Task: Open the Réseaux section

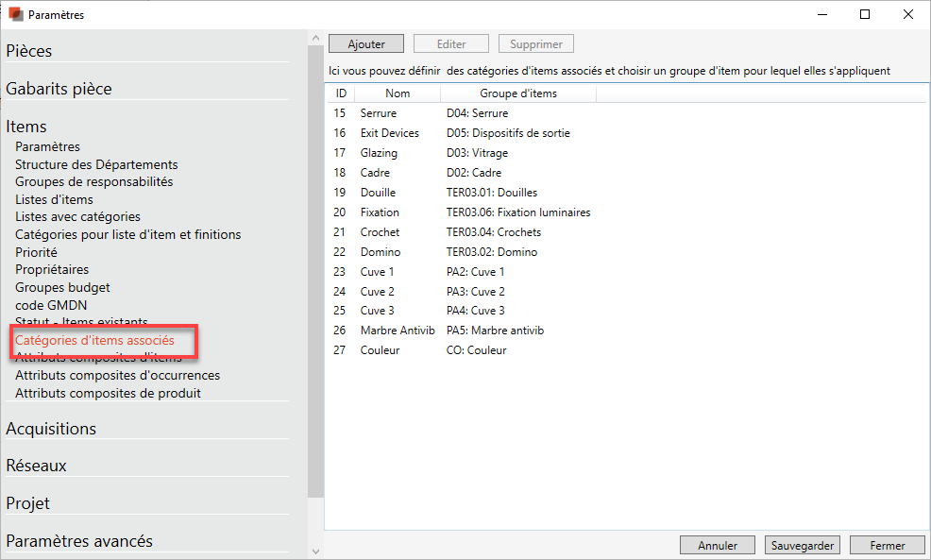Action: coord(36,466)
